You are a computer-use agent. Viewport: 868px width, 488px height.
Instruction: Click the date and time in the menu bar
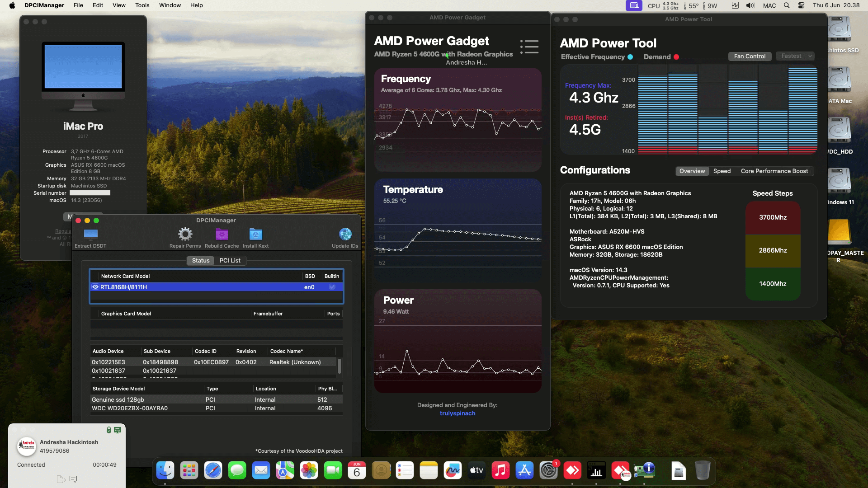point(836,5)
